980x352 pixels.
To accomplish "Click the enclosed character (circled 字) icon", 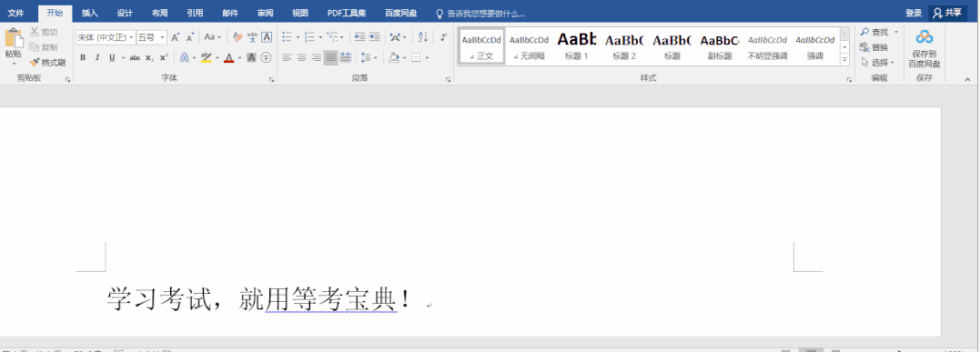I will click(x=267, y=57).
